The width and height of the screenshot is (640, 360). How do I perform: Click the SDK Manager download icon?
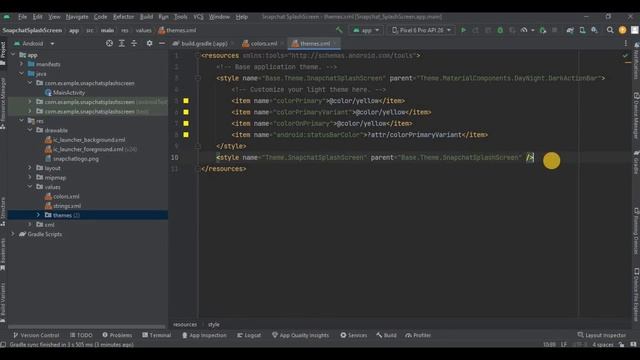(595, 30)
